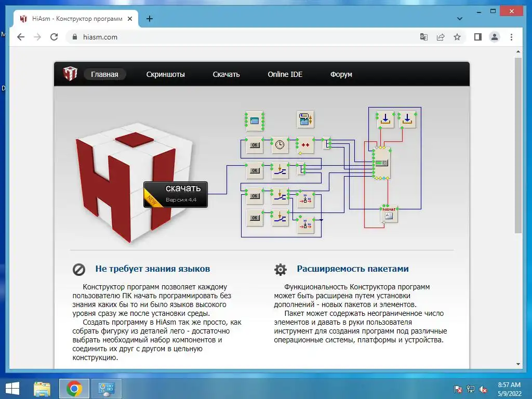This screenshot has height=399, width=532.
Task: Open the Скриншоты page
Action: (166, 74)
